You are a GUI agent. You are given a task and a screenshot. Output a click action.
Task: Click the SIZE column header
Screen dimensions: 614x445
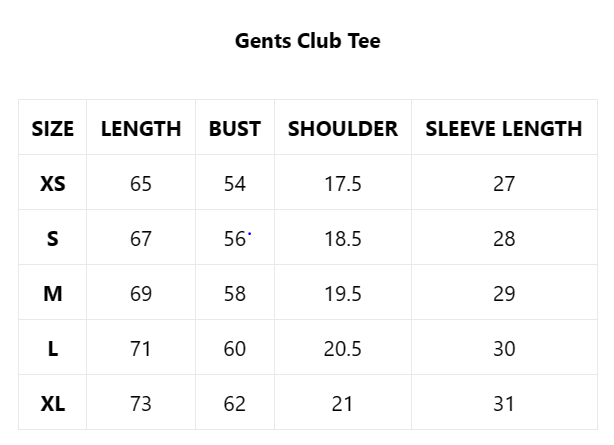[x=53, y=129]
